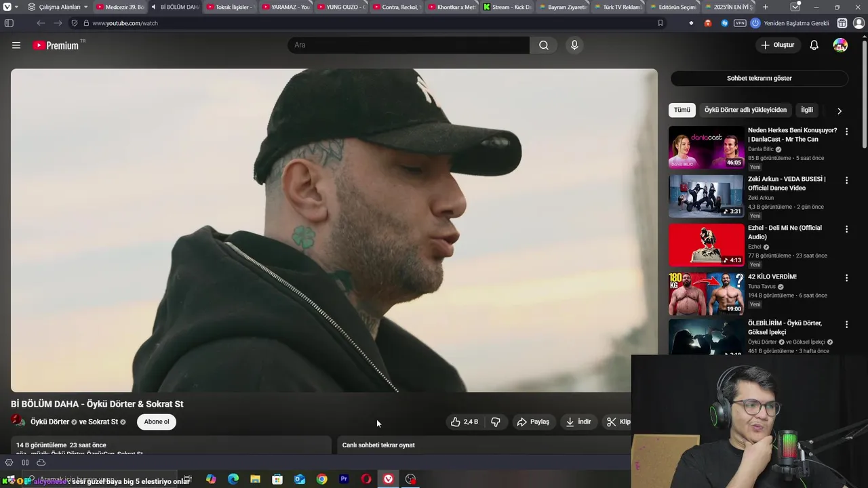The image size is (868, 488).
Task: Focus the YouTube search field Ara
Action: pyautogui.click(x=409, y=45)
